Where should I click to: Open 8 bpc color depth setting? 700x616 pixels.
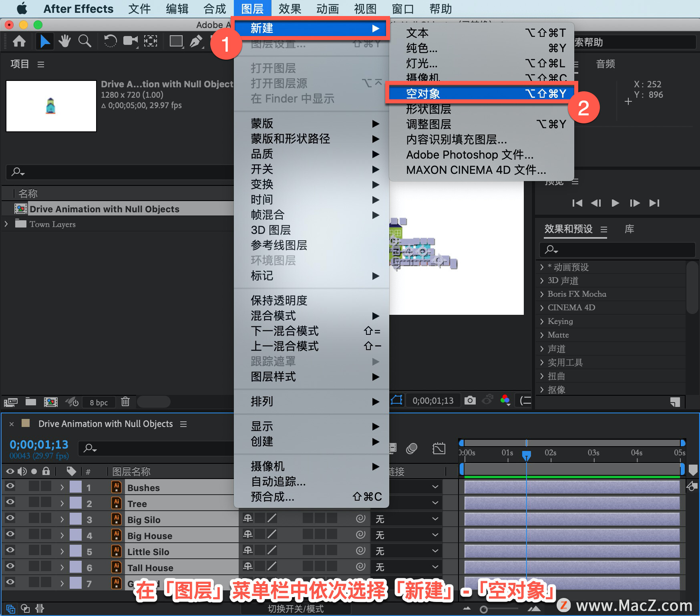point(99,403)
